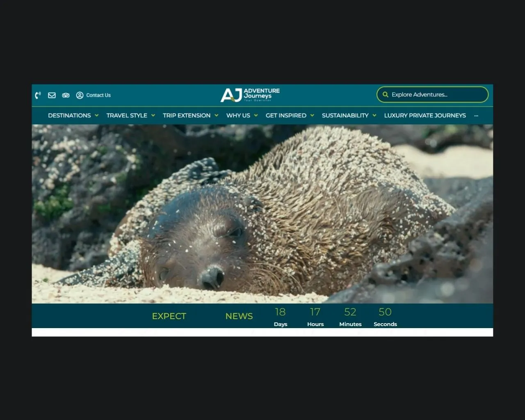
Task: Go to Luxury Private Journeys
Action: click(x=425, y=116)
